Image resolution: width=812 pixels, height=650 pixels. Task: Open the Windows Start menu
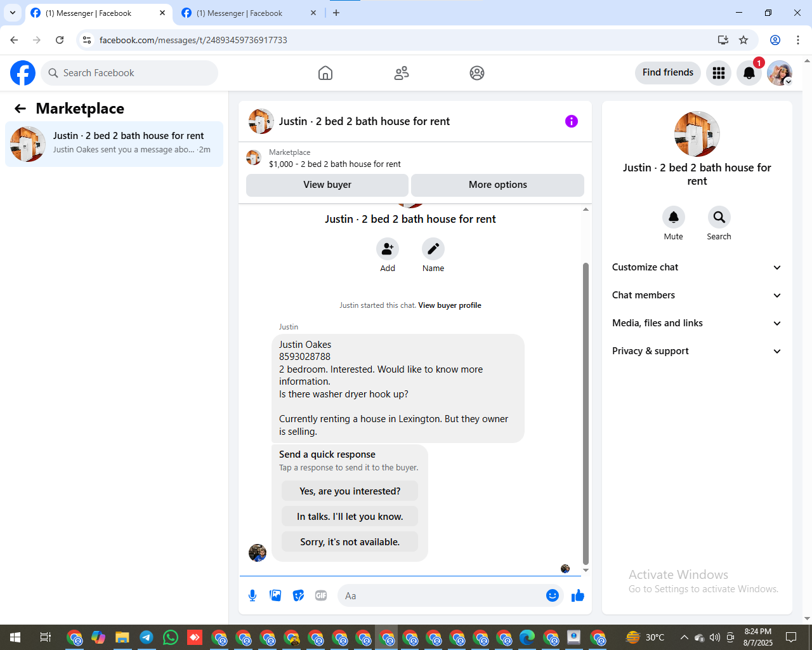(15, 637)
